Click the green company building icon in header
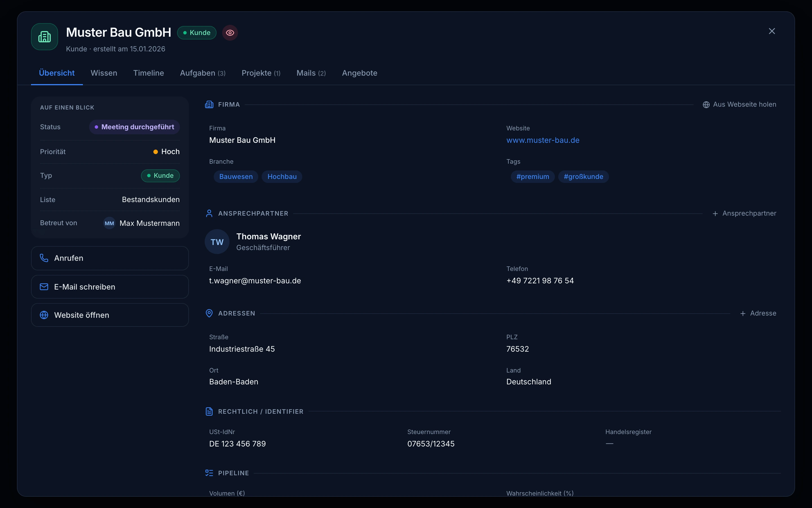 pyautogui.click(x=44, y=37)
